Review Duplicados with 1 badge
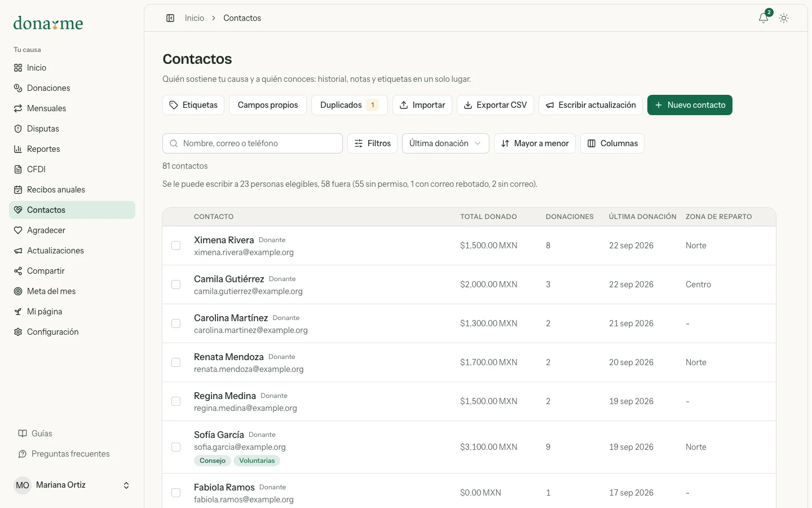 click(x=350, y=105)
